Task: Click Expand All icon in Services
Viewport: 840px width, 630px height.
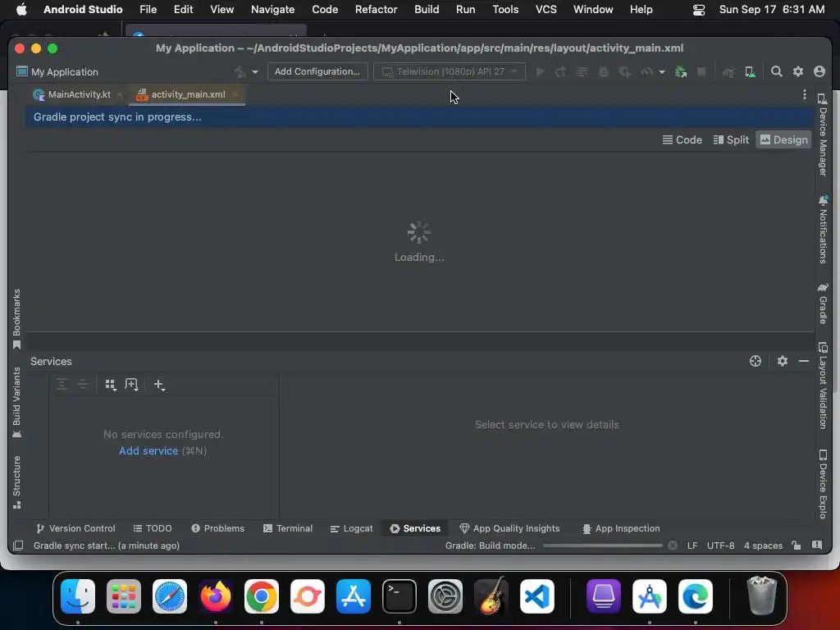Action: point(62,384)
